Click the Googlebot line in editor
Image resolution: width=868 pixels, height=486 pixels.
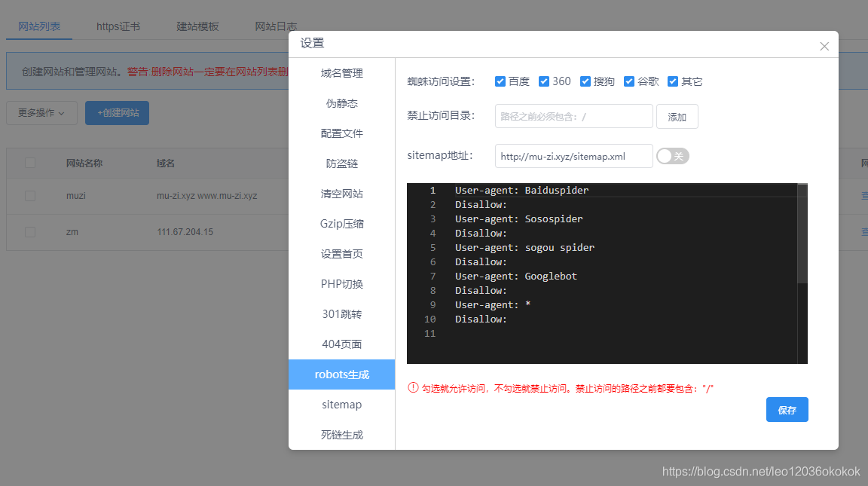coord(516,277)
